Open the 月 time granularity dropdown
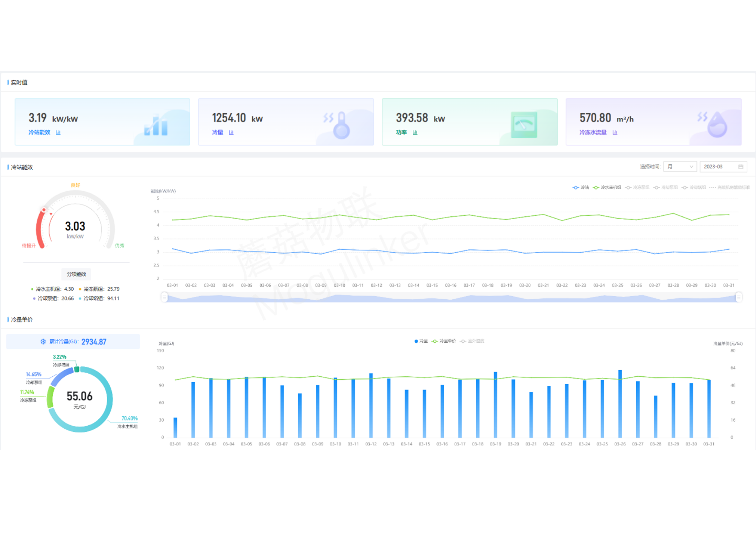This screenshot has width=756, height=544. [x=680, y=167]
